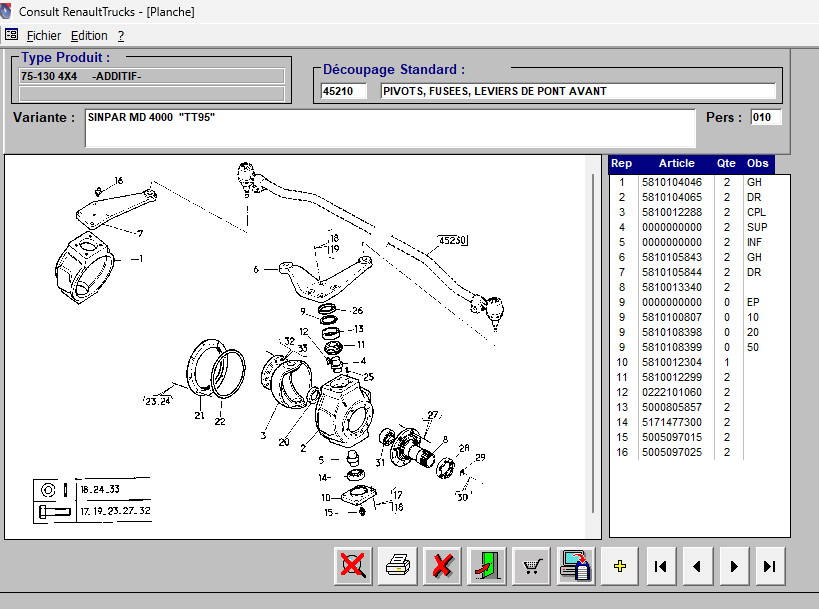Screen dimensions: 819x609
Task: Click the Article column header
Action: tap(676, 164)
